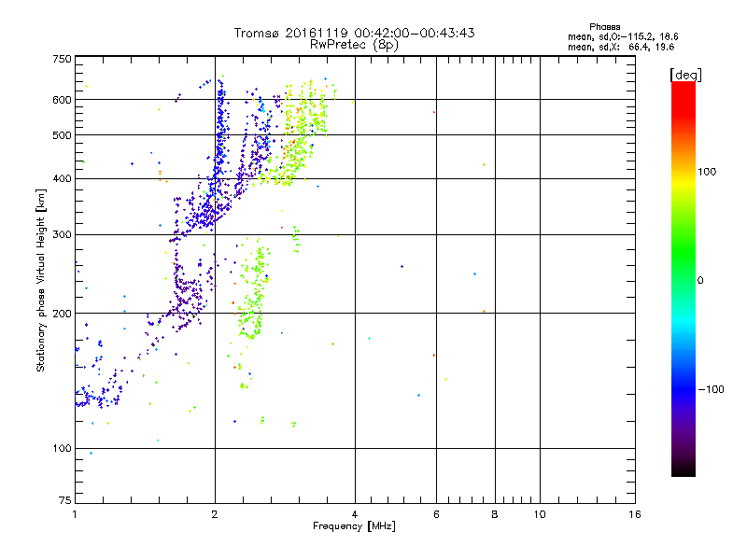Click the 'Stationary phase Virtual Height [km]' y-axis label
This screenshot has height=560, width=747.
click(x=40, y=280)
